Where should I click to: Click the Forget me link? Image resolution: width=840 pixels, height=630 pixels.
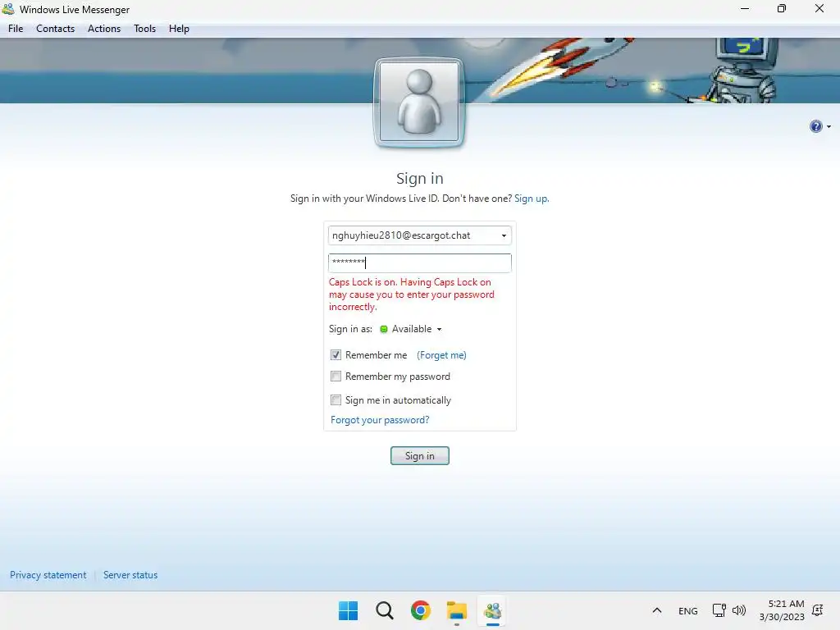click(441, 355)
